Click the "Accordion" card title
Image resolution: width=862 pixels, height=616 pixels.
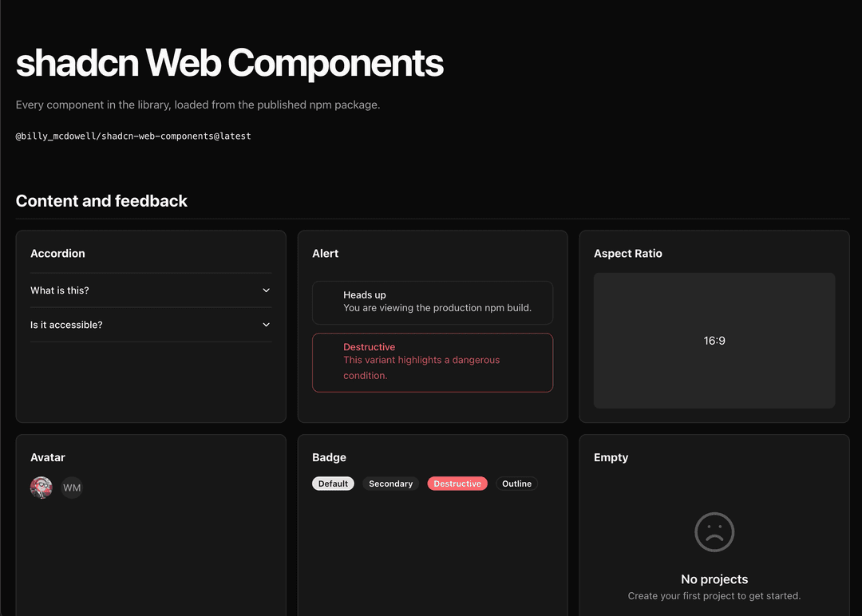click(x=57, y=253)
